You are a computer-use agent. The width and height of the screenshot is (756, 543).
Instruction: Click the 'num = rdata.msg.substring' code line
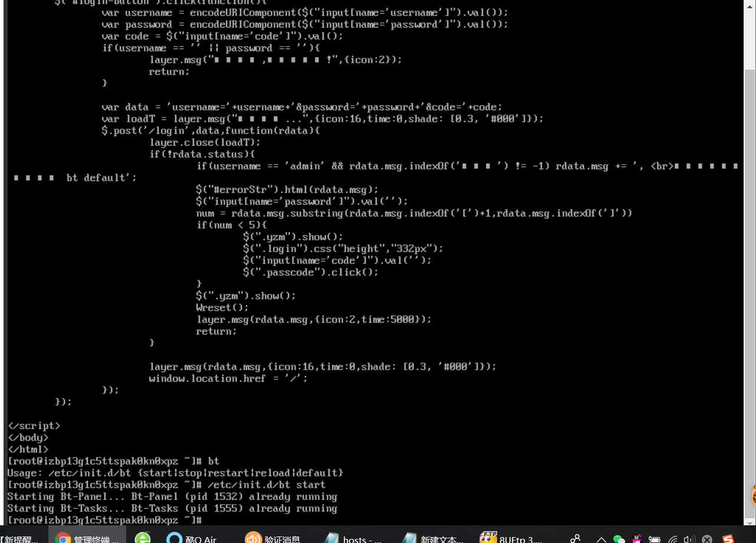point(414,213)
